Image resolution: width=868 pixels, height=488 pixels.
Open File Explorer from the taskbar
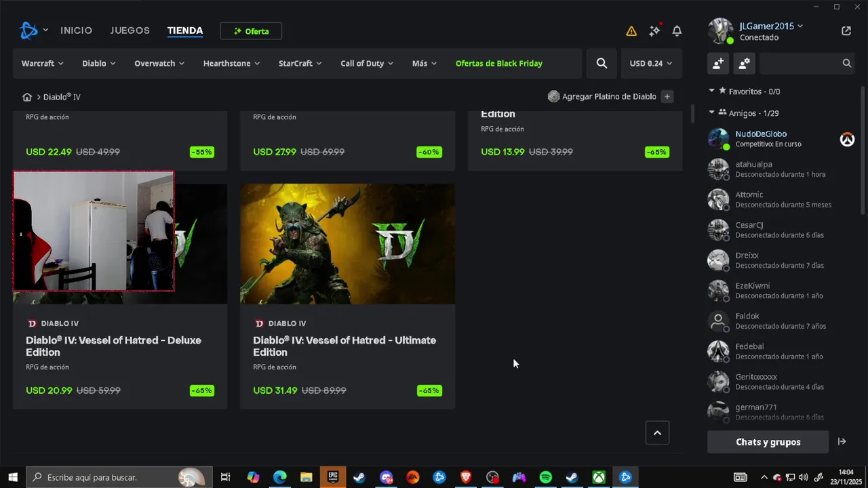(307, 477)
